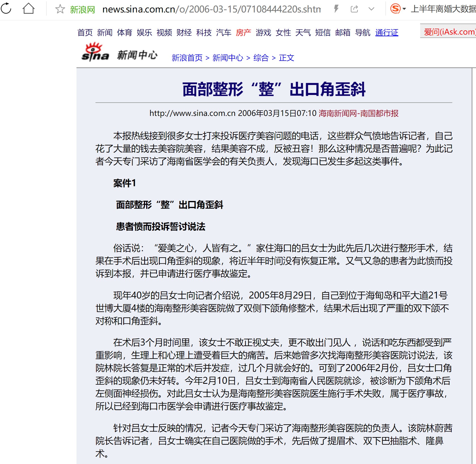The image size is (476, 464).
Task: Click the Sina eye logo
Action: [95, 52]
